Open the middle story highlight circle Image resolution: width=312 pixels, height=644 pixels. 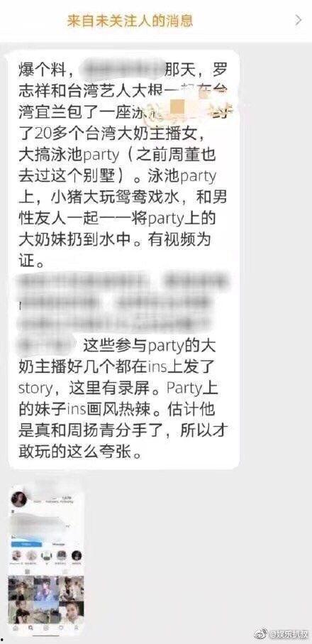(46, 556)
